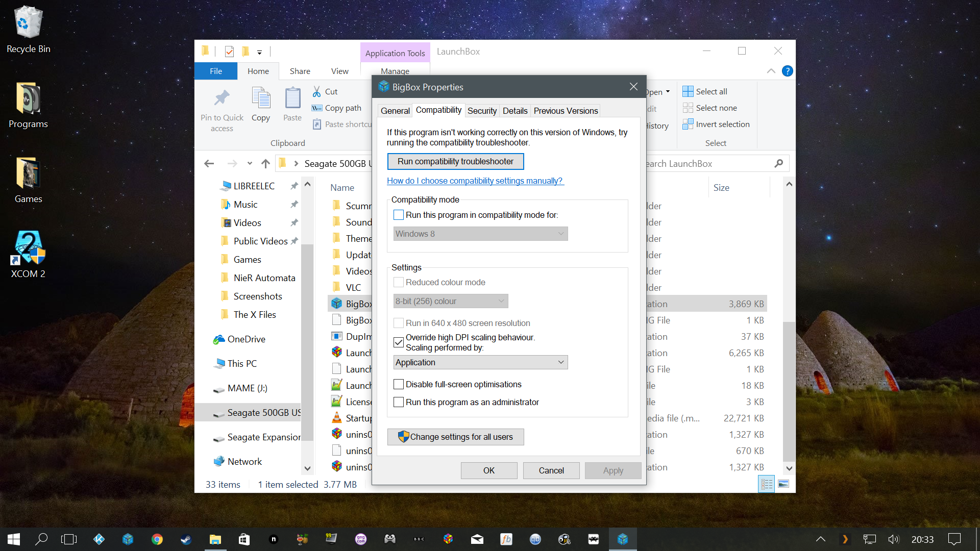Click the search magnifier in LaunchBox search
This screenshot has width=980, height=551.
click(x=779, y=163)
